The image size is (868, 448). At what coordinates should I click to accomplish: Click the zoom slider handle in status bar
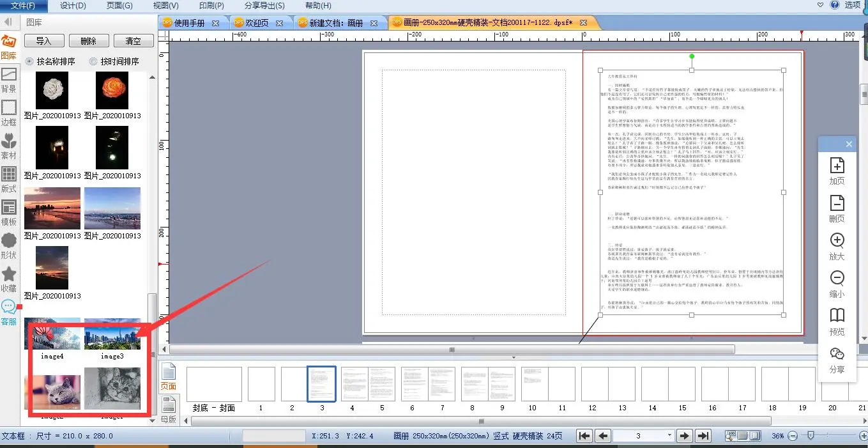(811, 436)
